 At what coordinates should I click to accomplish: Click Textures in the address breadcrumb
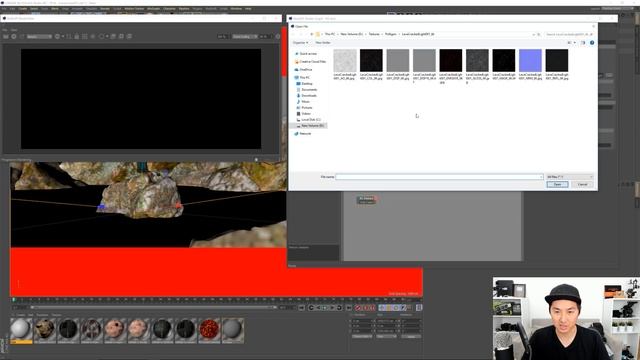coord(374,34)
